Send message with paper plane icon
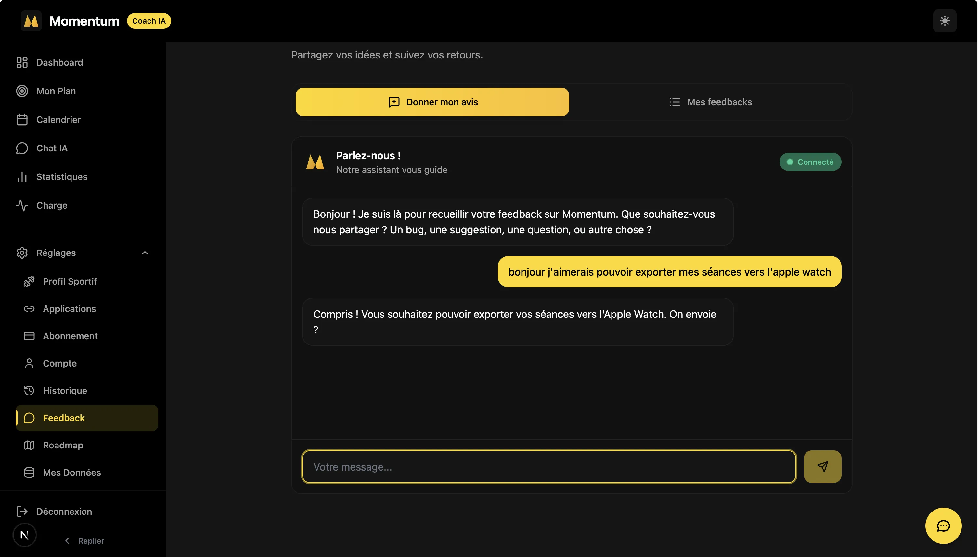 822,466
